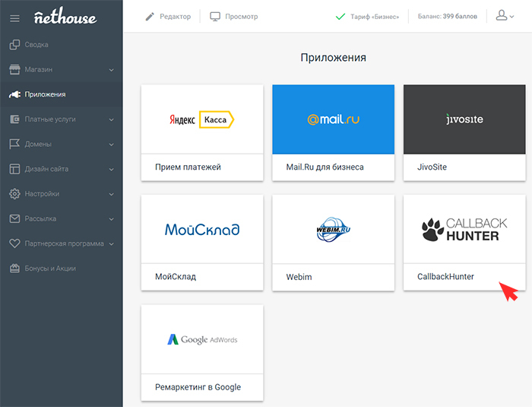Screen dimensions: 532x407
Task: Click the Nethouse logo
Action: 65,16
